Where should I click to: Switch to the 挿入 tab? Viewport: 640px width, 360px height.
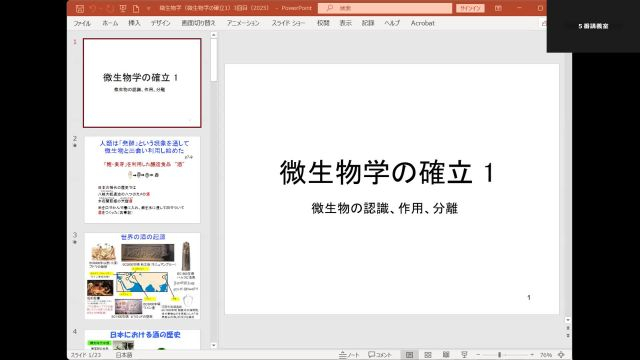click(134, 23)
